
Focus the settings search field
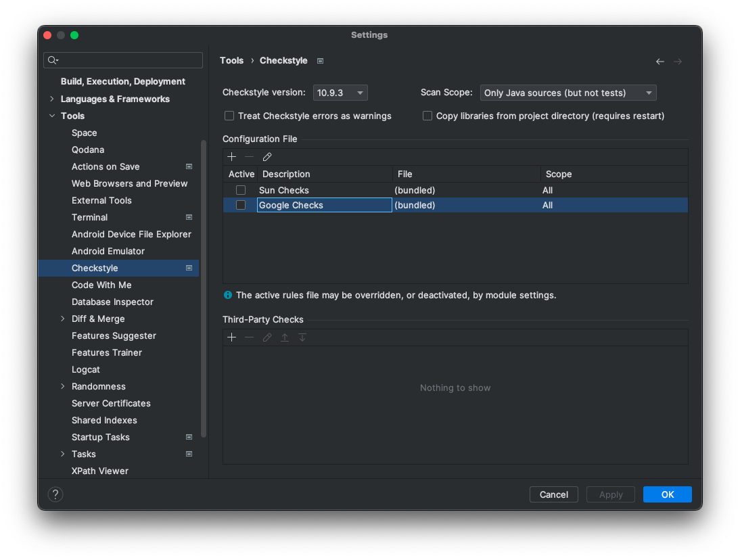(123, 60)
